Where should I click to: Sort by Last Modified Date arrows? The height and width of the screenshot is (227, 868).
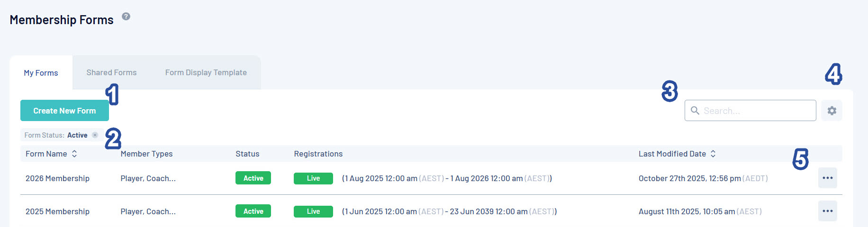click(x=713, y=154)
